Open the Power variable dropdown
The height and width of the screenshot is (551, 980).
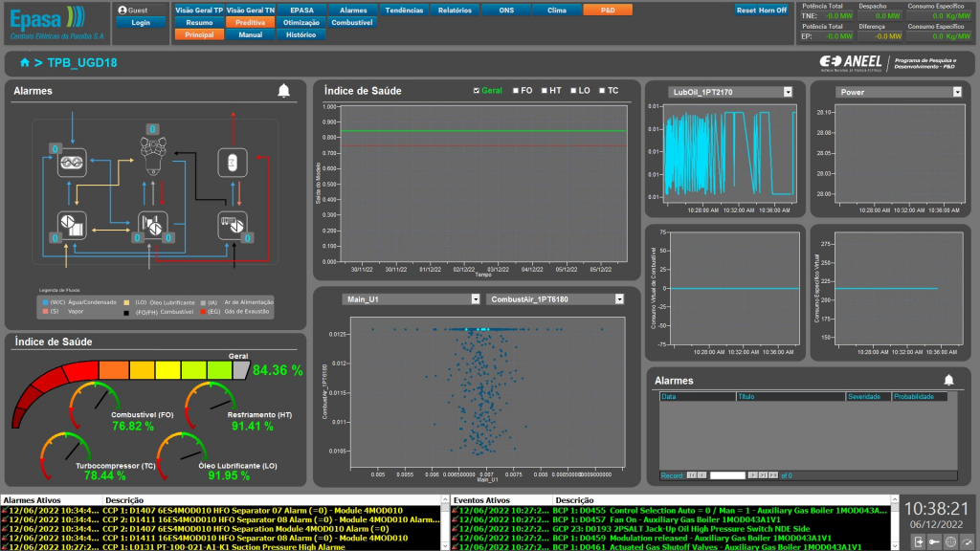click(x=956, y=92)
